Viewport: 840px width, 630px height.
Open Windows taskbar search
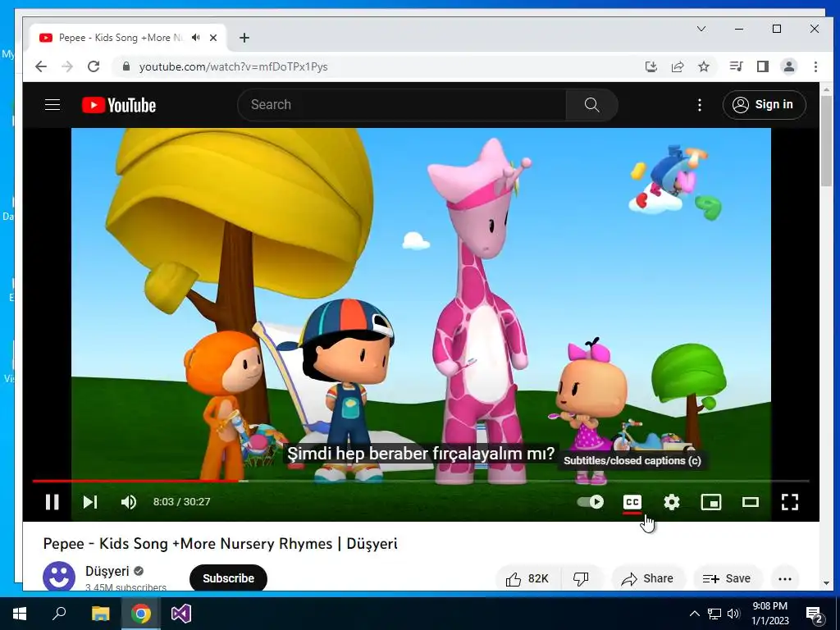(59, 614)
